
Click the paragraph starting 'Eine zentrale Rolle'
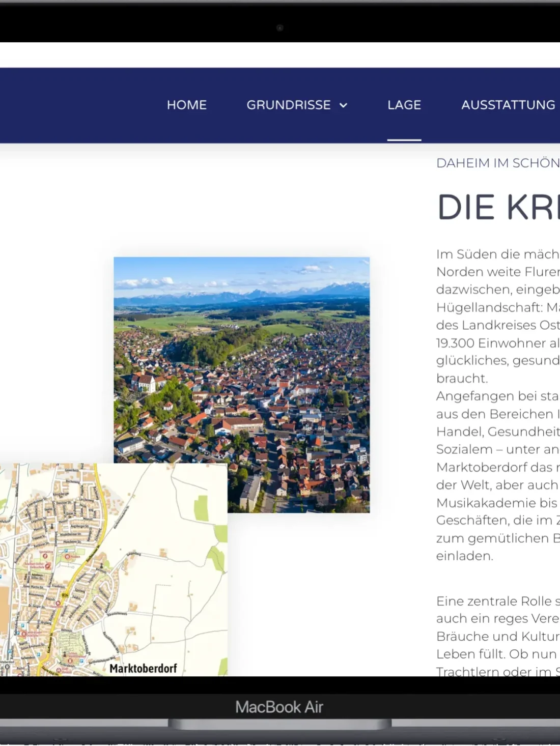(x=497, y=636)
